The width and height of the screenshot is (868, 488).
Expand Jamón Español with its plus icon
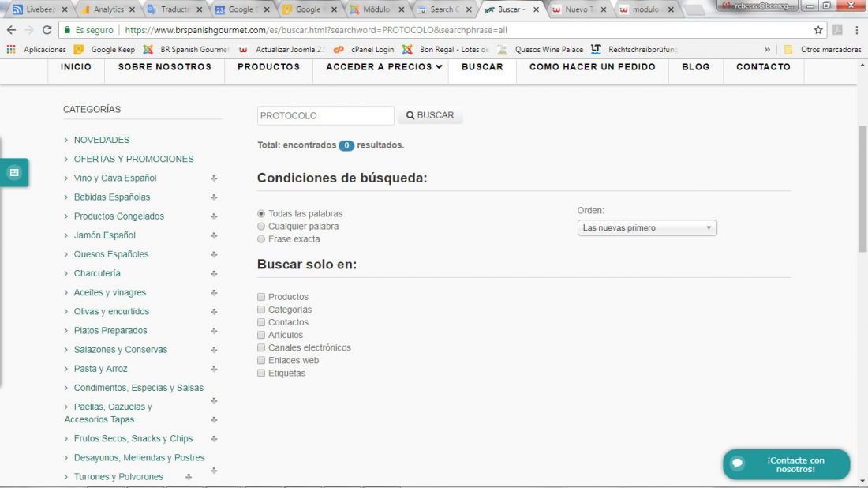coord(214,235)
